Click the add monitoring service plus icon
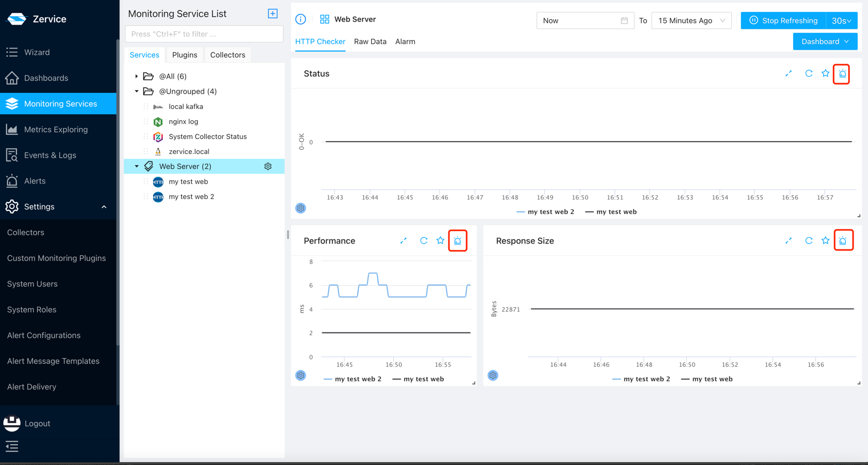 [x=273, y=14]
